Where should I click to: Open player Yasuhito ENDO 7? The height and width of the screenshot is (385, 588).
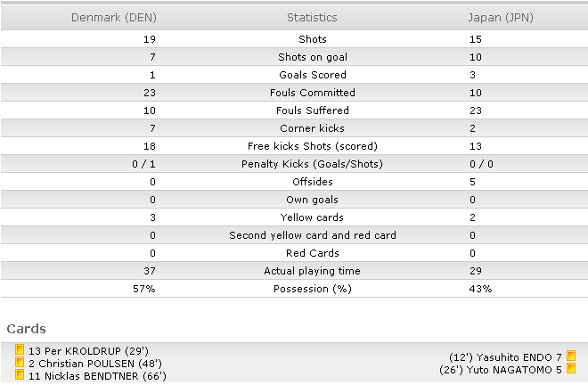point(505,357)
